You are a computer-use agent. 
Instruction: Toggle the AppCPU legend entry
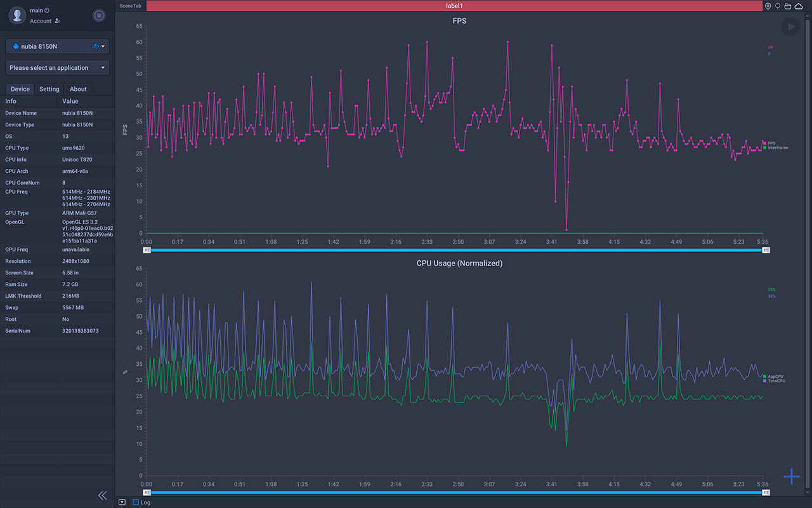coord(773,377)
